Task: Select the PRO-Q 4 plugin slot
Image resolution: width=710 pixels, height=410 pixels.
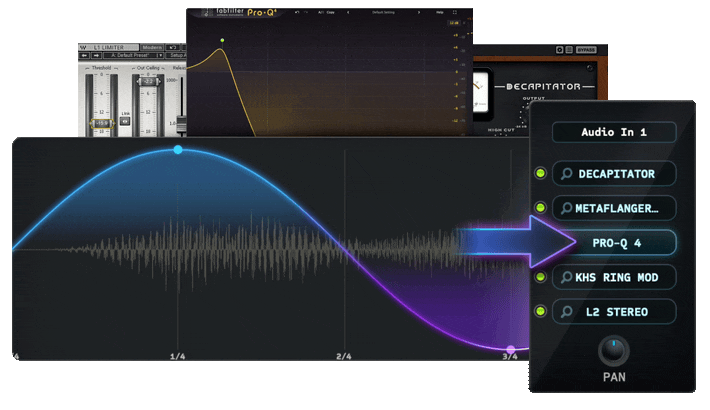Action: pos(617,243)
